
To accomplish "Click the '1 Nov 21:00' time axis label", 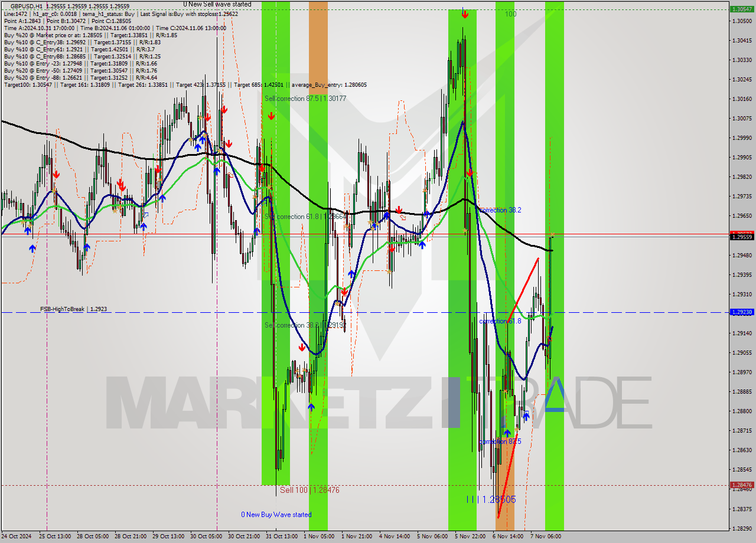I will point(357,537).
